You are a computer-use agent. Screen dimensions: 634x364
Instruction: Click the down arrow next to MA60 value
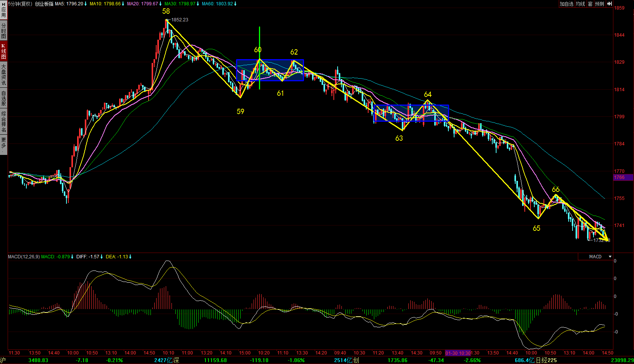pos(235,4)
